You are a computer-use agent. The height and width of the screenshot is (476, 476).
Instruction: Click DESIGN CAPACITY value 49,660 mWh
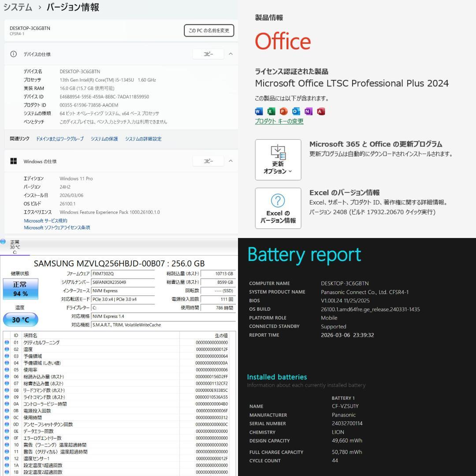pyautogui.click(x=347, y=440)
